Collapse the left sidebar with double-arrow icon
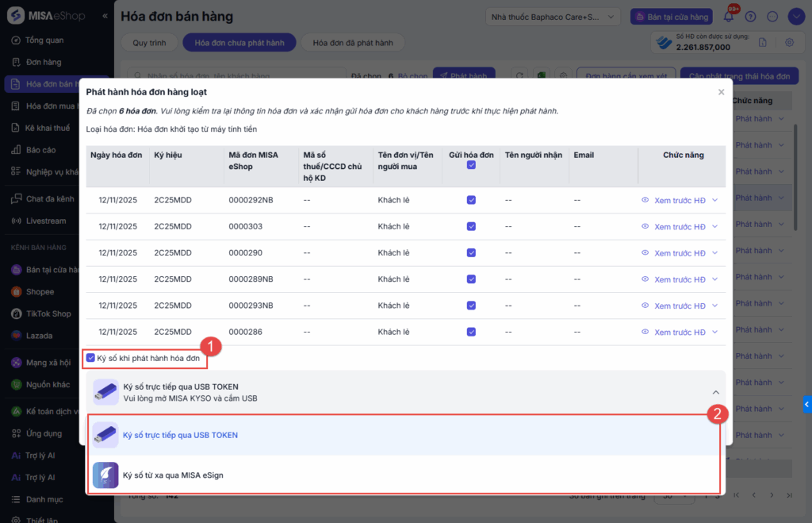The image size is (812, 523). tap(105, 16)
